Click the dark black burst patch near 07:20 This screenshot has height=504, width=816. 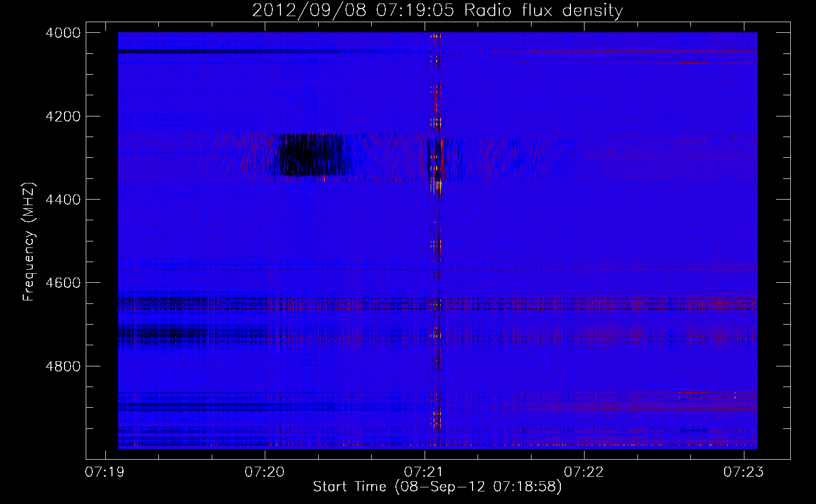coord(310,155)
